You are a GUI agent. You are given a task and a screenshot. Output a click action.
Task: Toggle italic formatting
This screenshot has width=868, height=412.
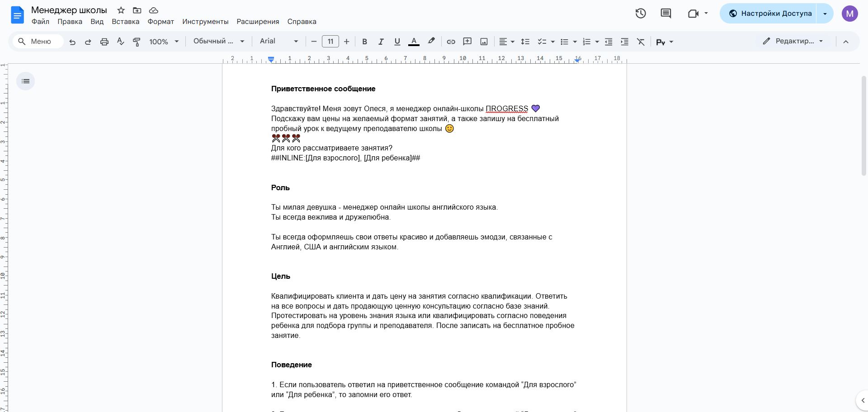381,42
